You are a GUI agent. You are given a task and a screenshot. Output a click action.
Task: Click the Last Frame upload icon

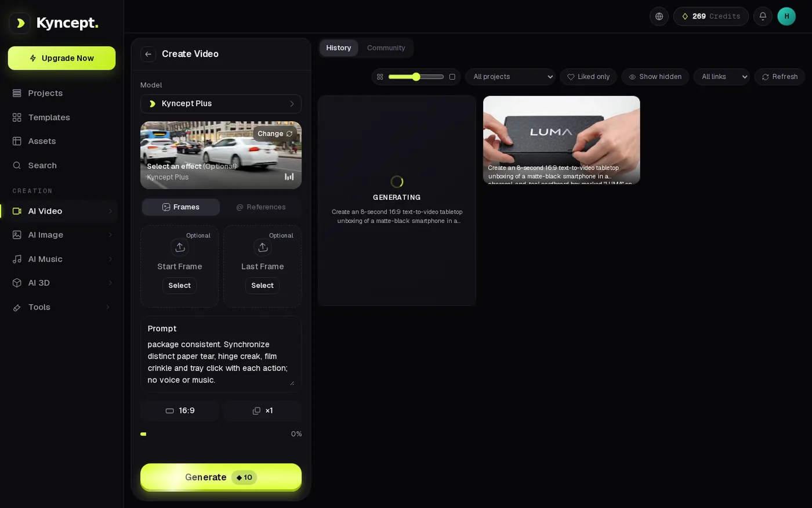point(263,247)
